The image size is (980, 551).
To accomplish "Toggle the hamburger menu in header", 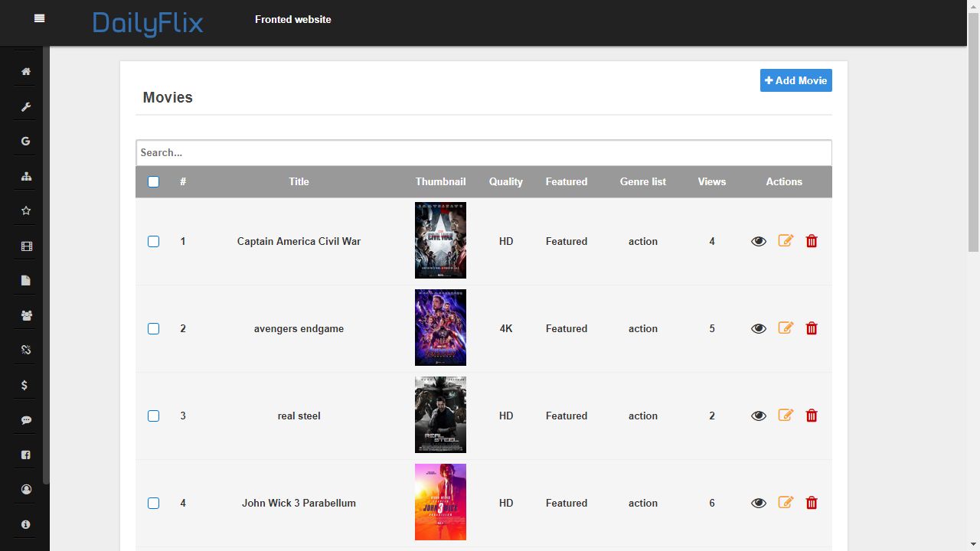I will pos(40,18).
